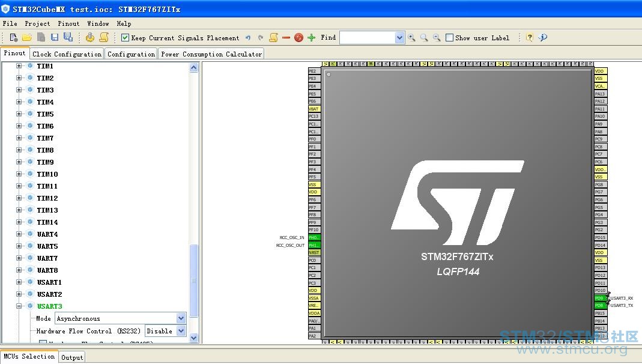Click the New Project toolbar icon
Image resolution: width=642 pixels, height=364 pixels.
(13, 38)
